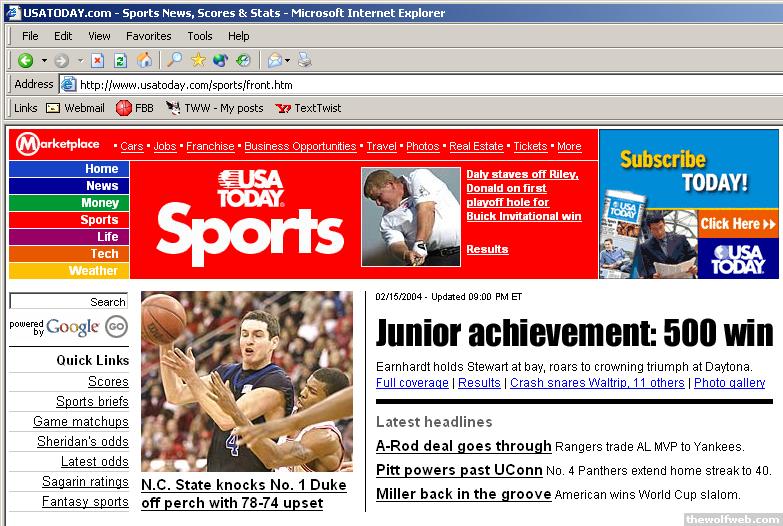Open the Fantasy sports quick link
Image resolution: width=783 pixels, height=526 pixels.
[85, 502]
